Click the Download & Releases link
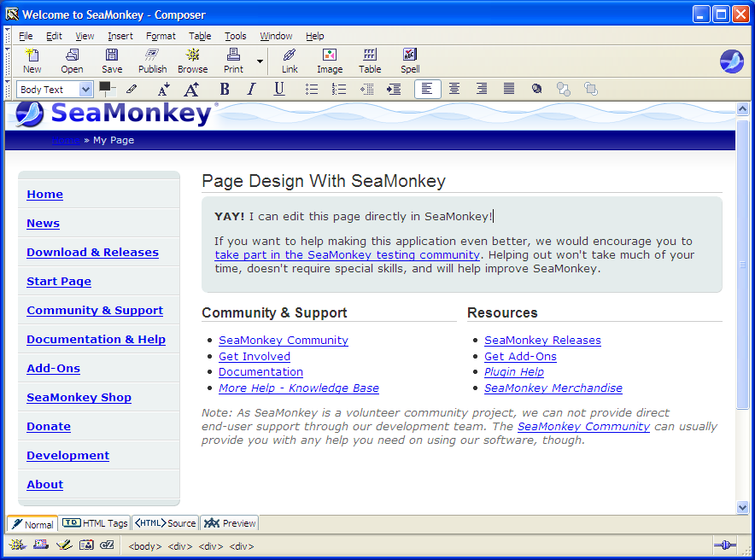Image resolution: width=755 pixels, height=560 pixels. [92, 253]
